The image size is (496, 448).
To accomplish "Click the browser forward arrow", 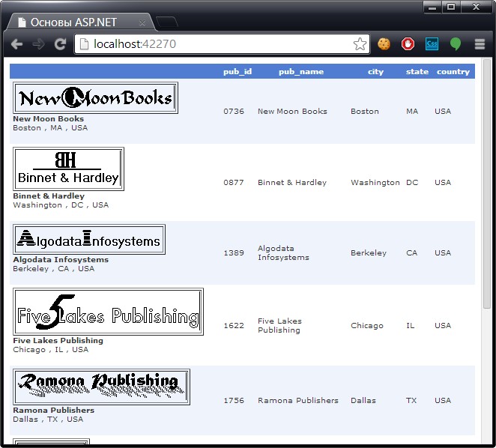I will (39, 44).
